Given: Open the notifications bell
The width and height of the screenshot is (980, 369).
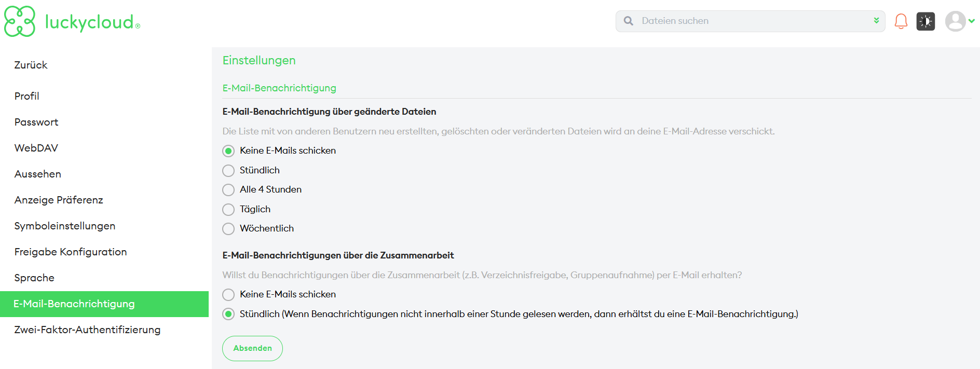Looking at the screenshot, I should (901, 21).
